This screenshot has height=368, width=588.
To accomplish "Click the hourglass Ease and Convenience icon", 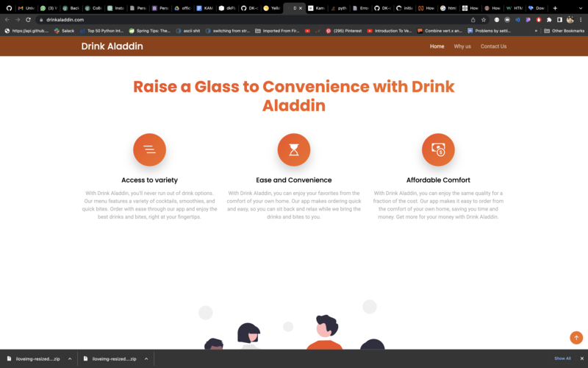I will (293, 149).
